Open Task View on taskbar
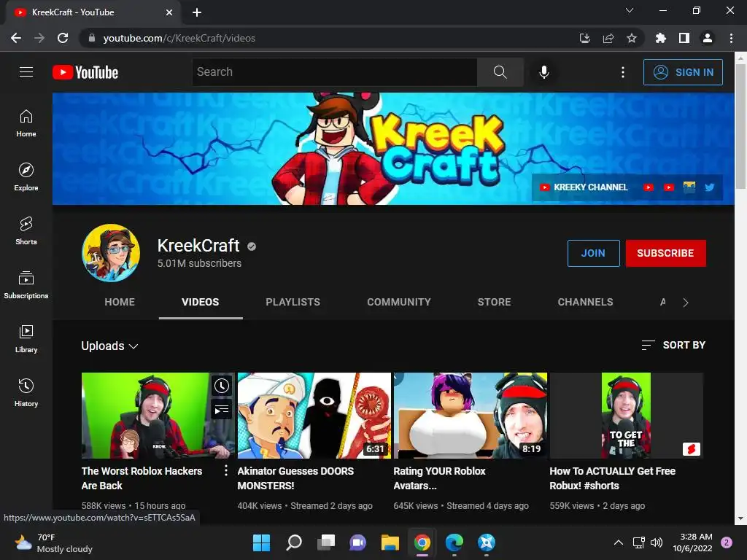The height and width of the screenshot is (560, 747). (326, 542)
